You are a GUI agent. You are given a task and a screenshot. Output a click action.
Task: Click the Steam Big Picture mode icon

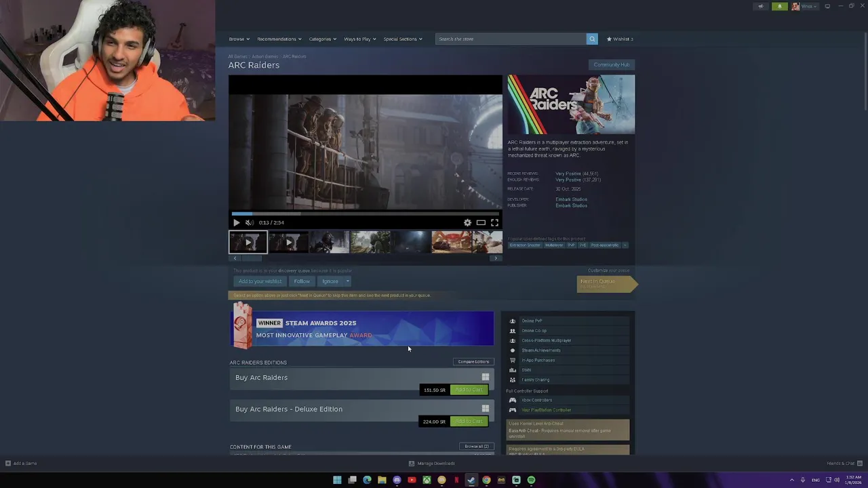[x=827, y=6]
